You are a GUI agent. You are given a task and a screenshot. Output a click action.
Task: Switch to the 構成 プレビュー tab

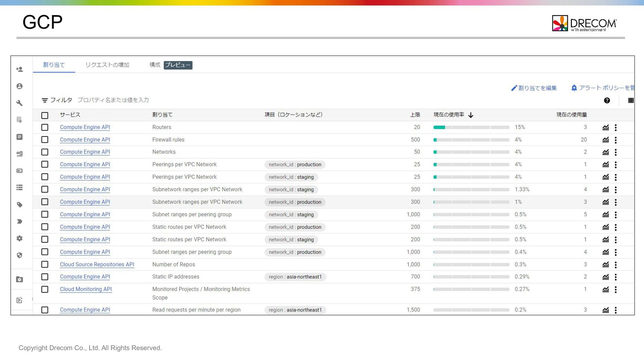coord(171,65)
